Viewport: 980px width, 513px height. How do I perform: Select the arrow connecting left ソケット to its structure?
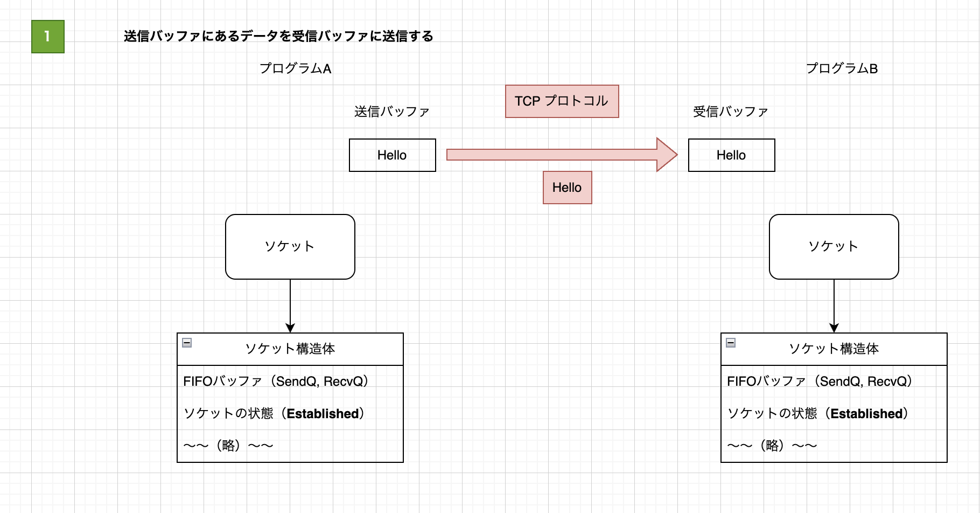point(290,306)
